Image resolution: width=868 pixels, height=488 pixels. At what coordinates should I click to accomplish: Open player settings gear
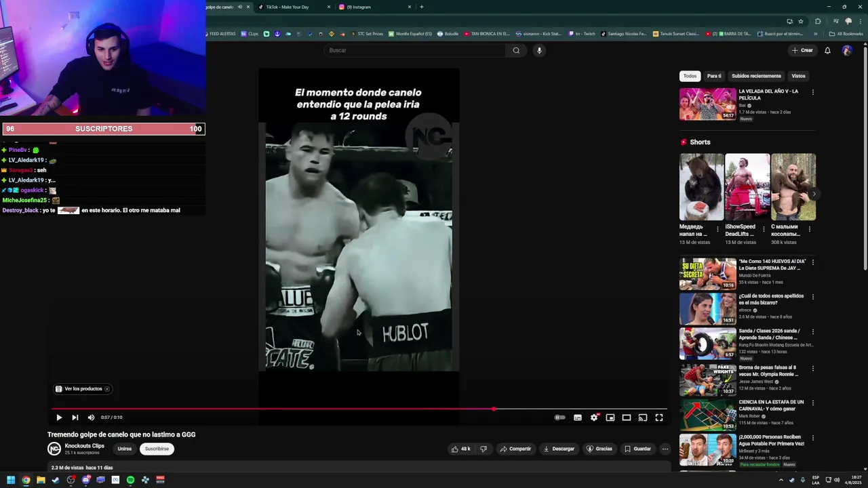(x=594, y=418)
